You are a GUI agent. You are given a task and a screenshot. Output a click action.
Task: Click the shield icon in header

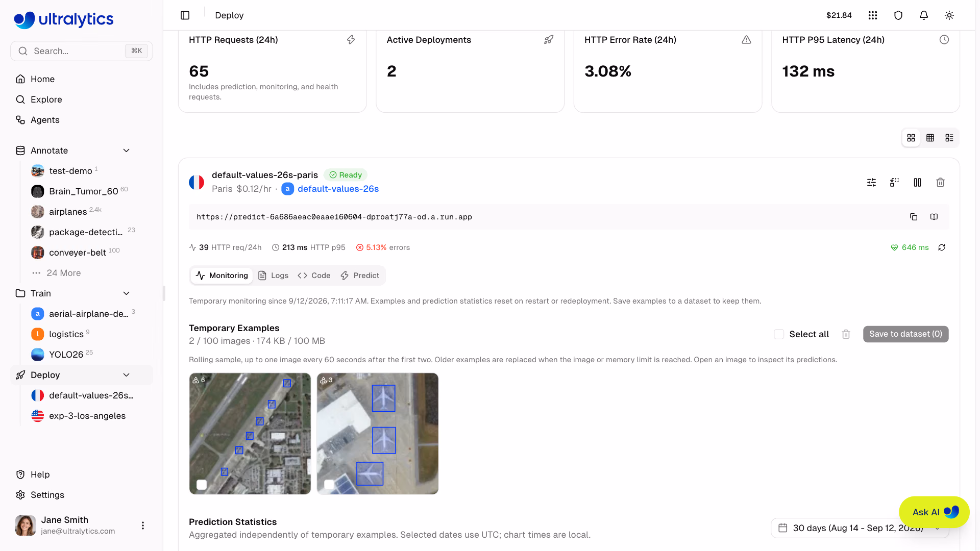[x=898, y=15]
